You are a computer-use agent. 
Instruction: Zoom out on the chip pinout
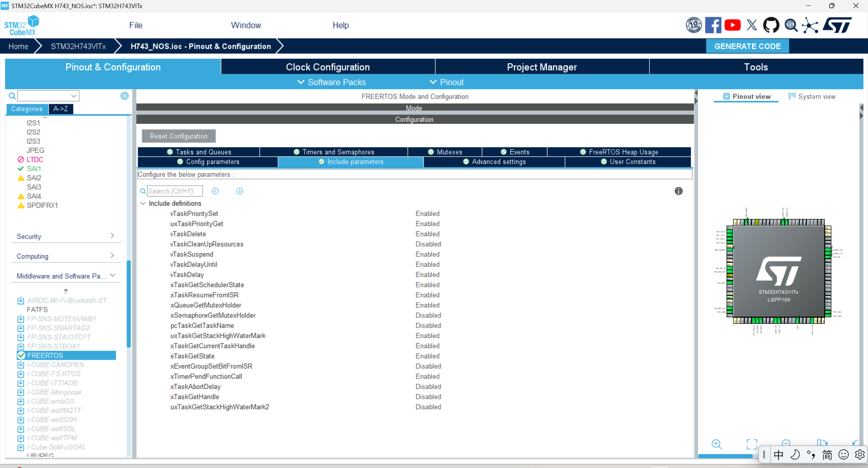(x=786, y=443)
